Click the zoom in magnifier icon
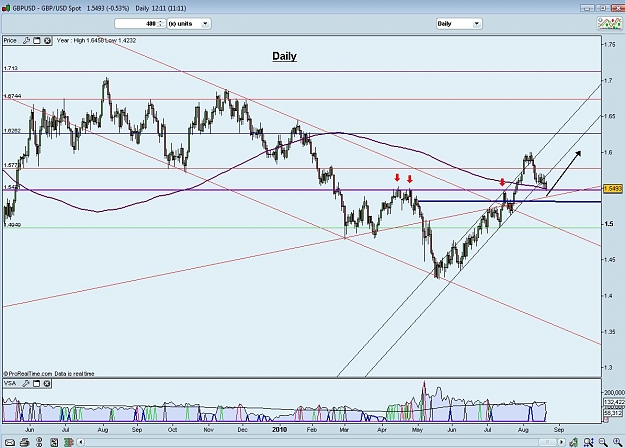This screenshot has width=625, height=448. (617, 442)
